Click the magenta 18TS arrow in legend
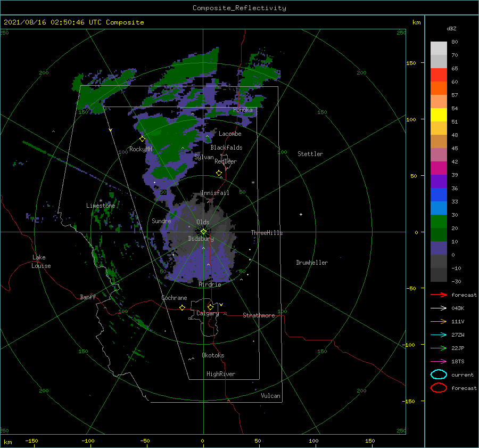The image size is (479, 448). 439,362
